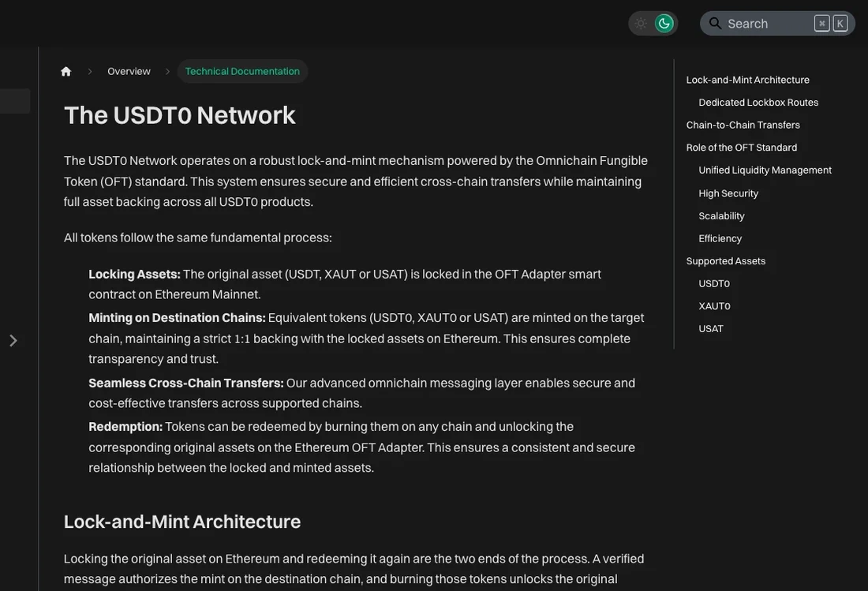
Task: Open the Overview breadcrumb
Action: coord(129,71)
